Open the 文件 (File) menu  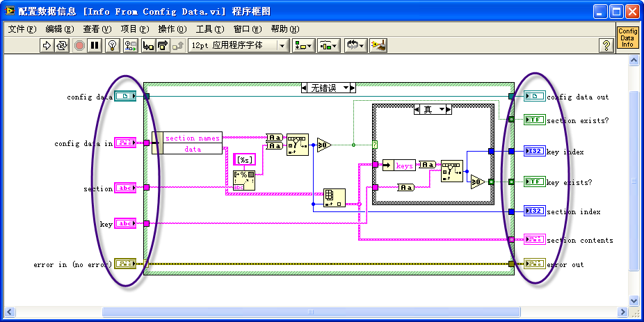(x=22, y=29)
